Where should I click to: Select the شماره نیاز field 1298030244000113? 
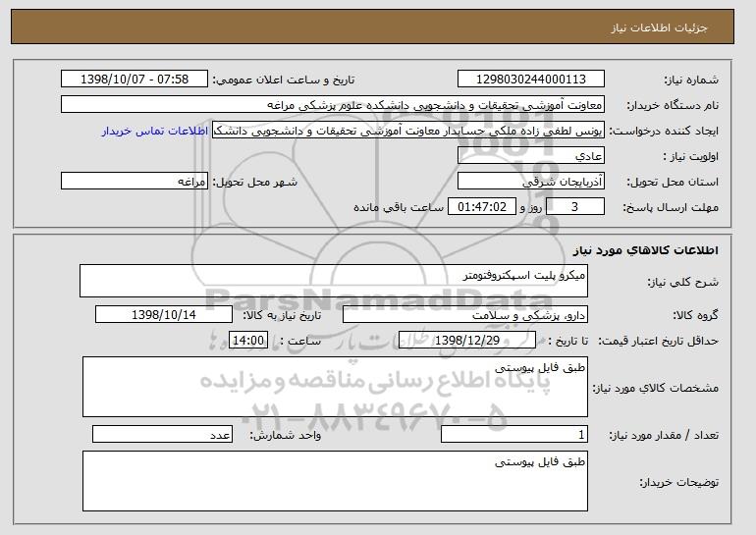coord(531,80)
